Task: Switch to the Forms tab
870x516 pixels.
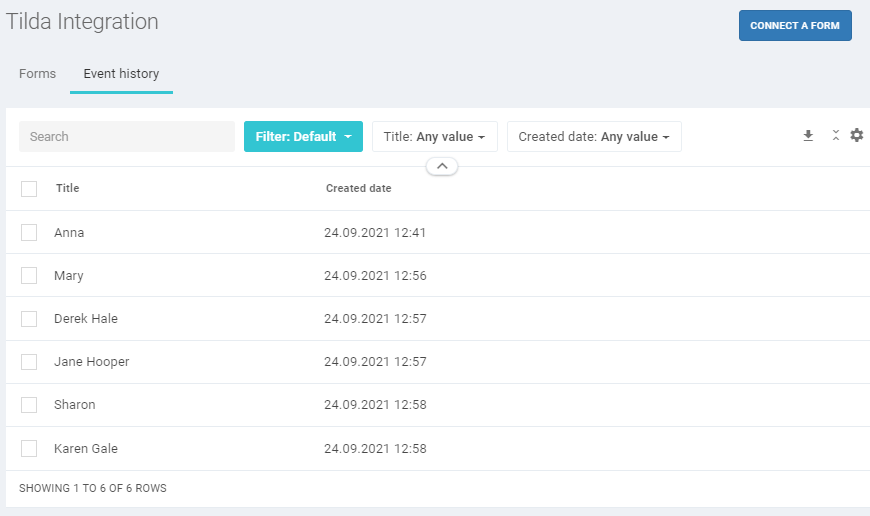Action: [x=37, y=74]
